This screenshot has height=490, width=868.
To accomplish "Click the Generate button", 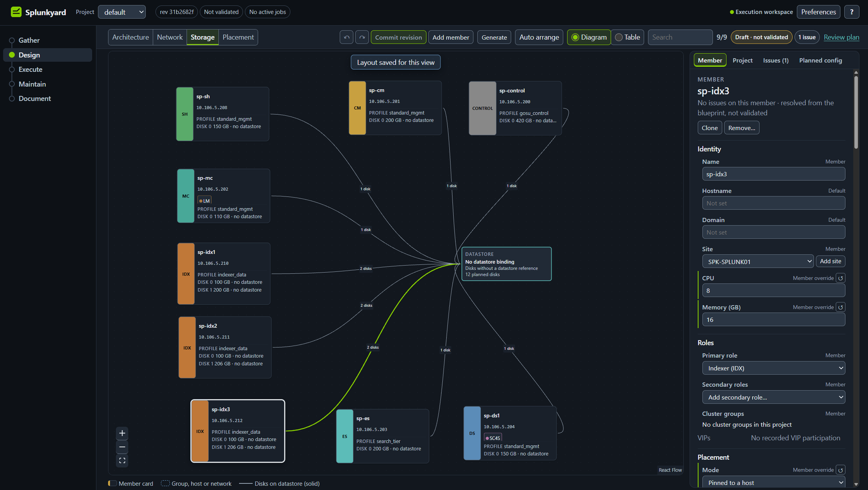I will (494, 37).
